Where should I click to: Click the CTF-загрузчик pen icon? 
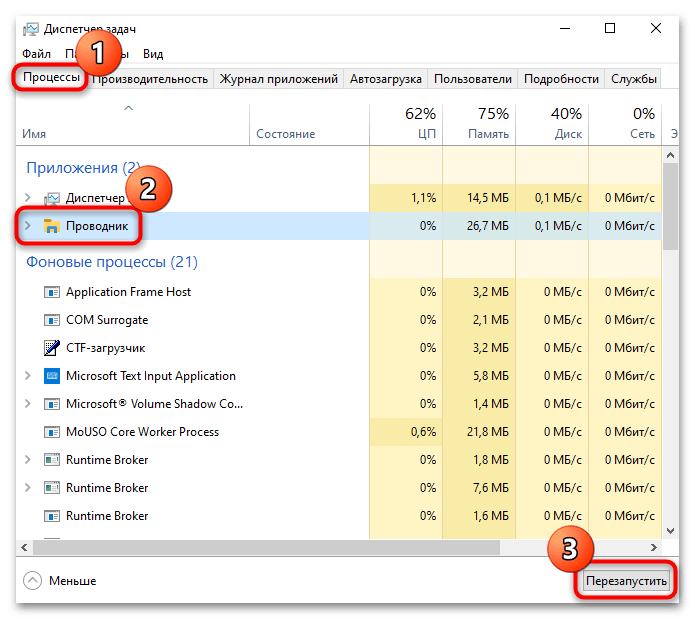[52, 348]
